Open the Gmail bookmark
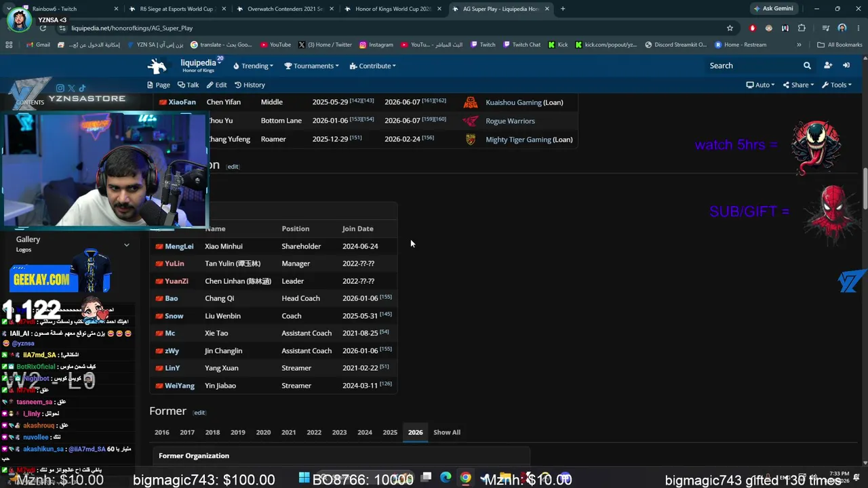This screenshot has width=868, height=488. click(x=37, y=45)
